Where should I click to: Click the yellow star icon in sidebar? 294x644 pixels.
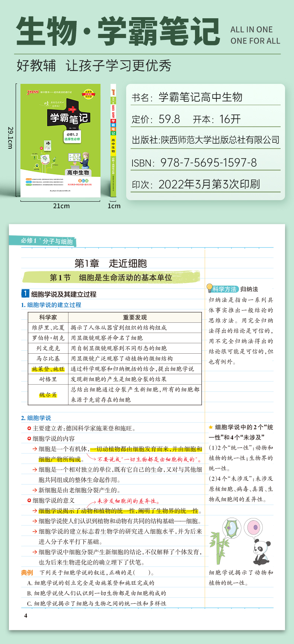(x=211, y=427)
